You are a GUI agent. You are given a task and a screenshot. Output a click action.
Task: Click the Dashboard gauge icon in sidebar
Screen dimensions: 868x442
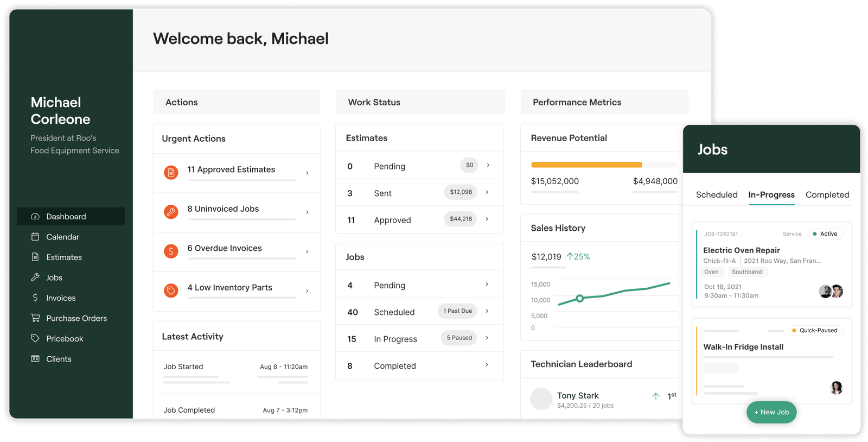pos(35,217)
